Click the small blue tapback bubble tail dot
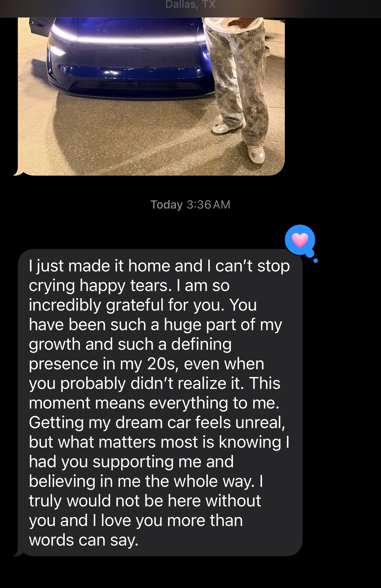 (x=315, y=260)
